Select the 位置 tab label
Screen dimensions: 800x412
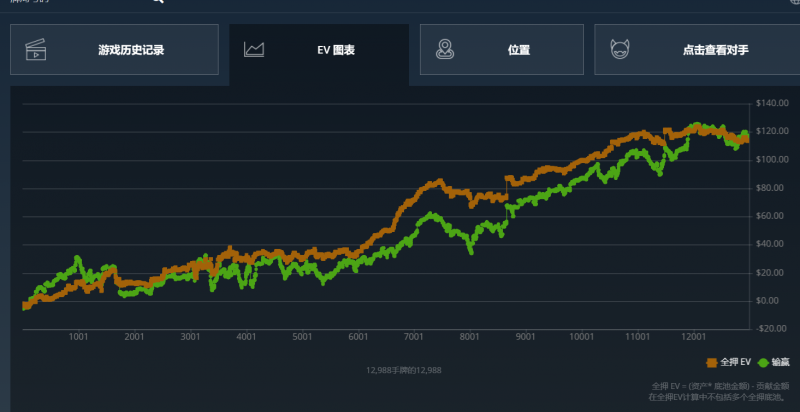point(518,49)
